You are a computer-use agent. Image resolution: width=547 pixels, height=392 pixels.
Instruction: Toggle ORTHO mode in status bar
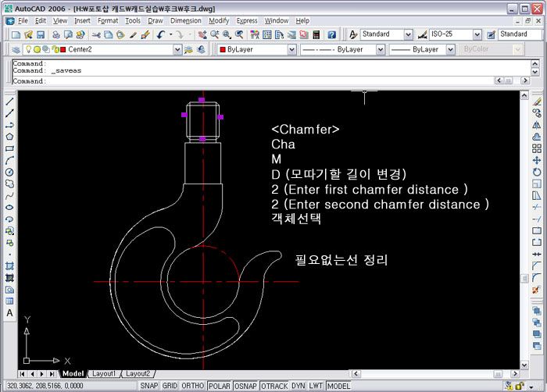192,386
